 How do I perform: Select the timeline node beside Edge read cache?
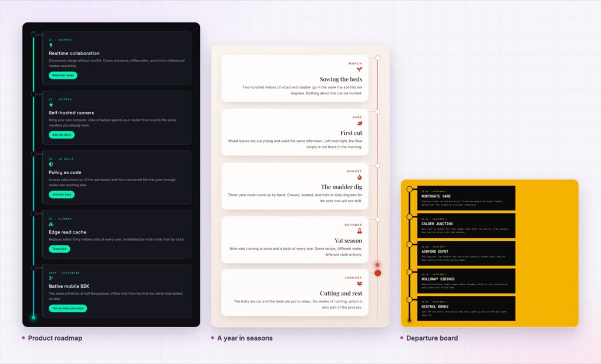pyautogui.click(x=33, y=213)
